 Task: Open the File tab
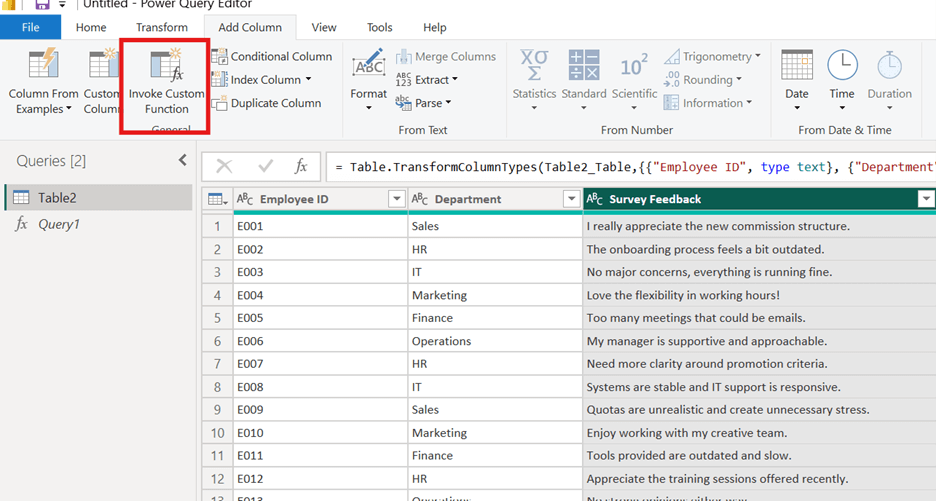tap(30, 27)
